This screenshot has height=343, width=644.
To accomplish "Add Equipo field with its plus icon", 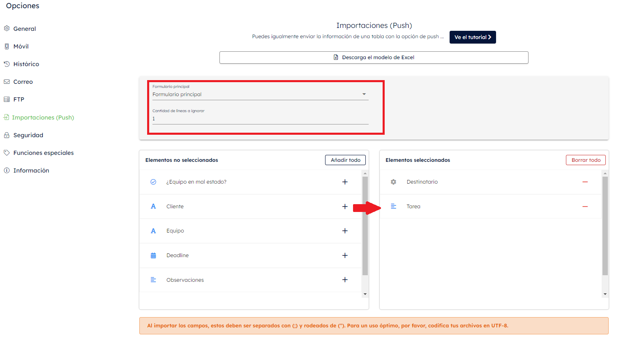I will coord(345,231).
